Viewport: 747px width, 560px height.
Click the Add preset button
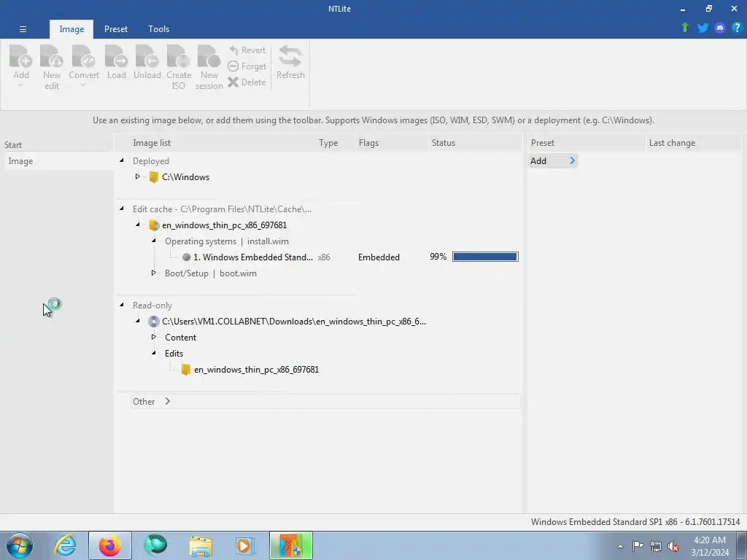point(553,161)
